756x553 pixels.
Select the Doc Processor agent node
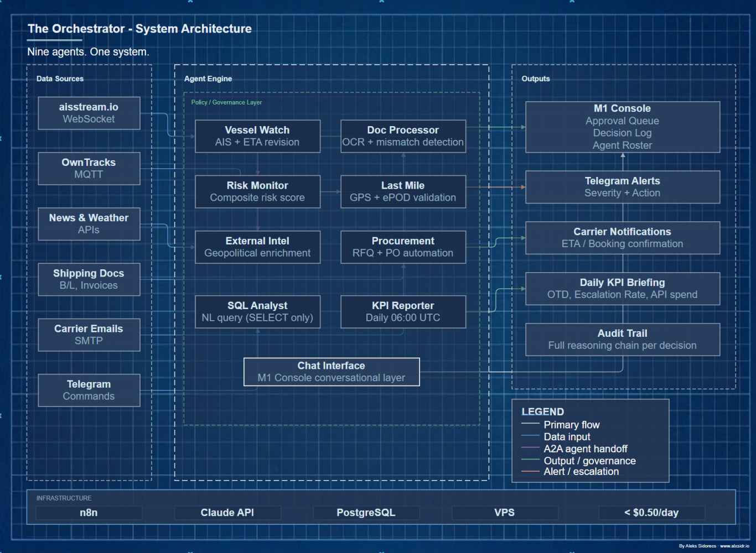point(403,136)
